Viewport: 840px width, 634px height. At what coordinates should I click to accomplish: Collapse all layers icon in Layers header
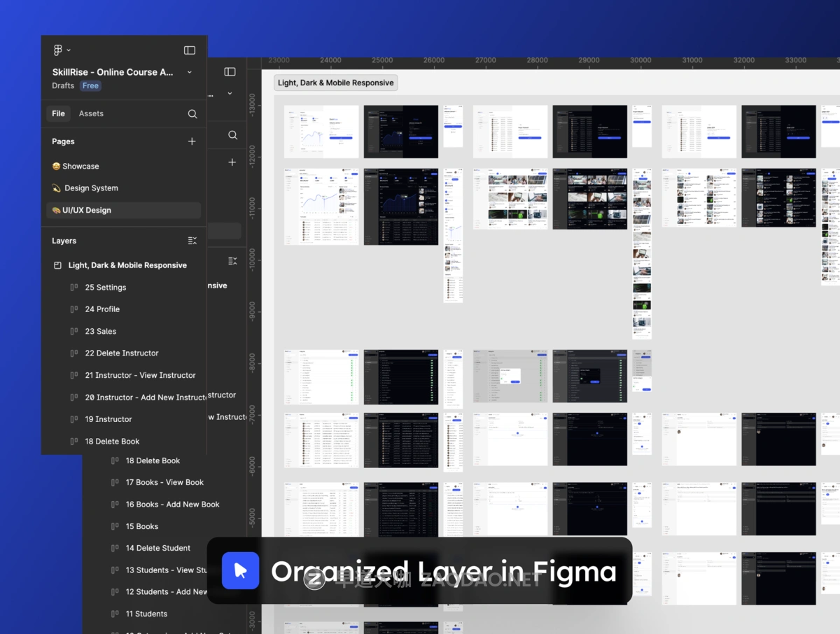(192, 241)
